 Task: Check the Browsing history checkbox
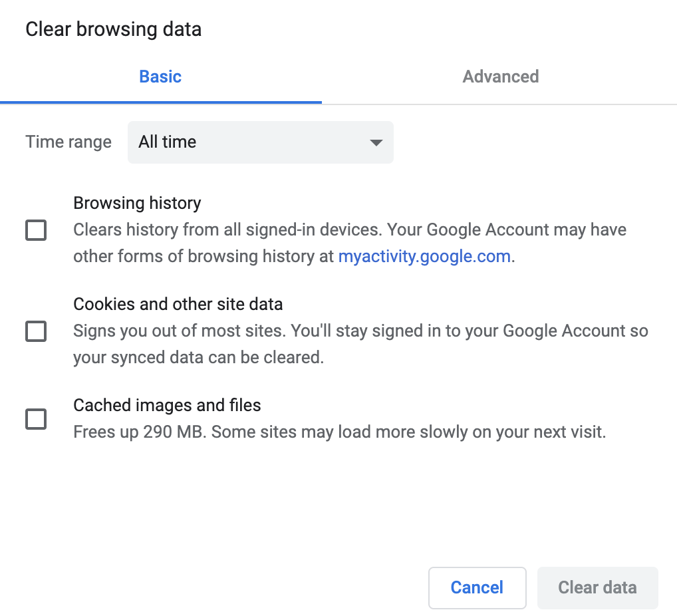click(36, 230)
